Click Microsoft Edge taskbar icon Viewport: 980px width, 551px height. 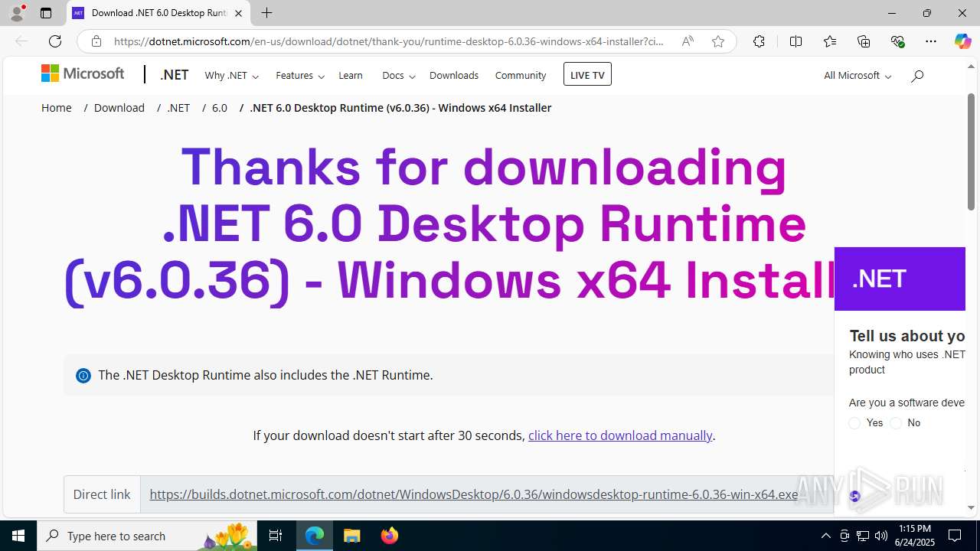click(315, 536)
